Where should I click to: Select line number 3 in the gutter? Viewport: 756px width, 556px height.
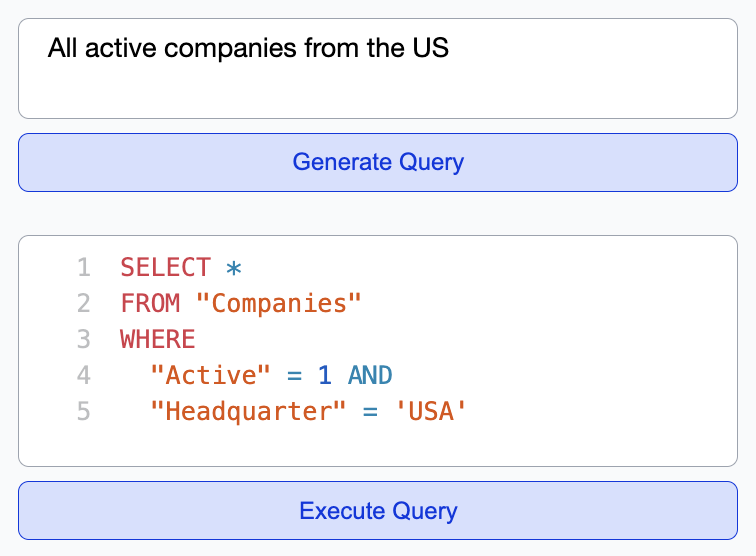click(x=83, y=339)
